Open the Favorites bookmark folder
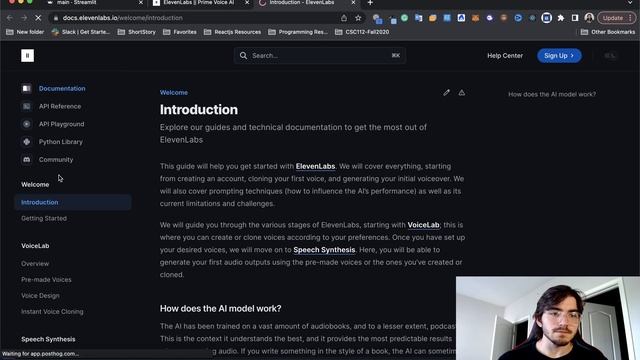Image resolution: width=640 pixels, height=360 pixels. (x=180, y=32)
